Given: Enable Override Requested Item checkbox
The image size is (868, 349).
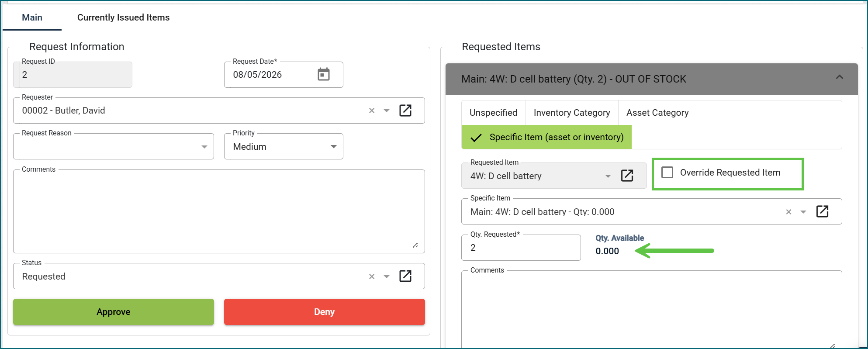Looking at the screenshot, I should [667, 173].
